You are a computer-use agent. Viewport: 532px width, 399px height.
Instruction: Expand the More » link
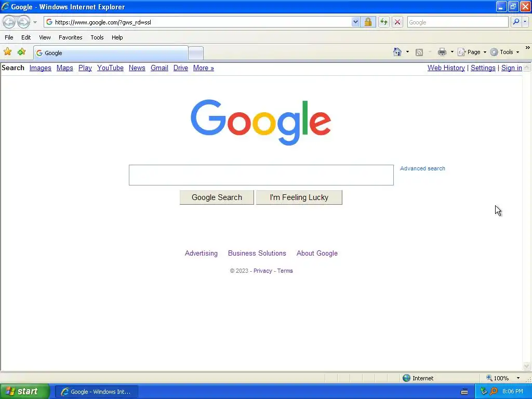point(204,68)
